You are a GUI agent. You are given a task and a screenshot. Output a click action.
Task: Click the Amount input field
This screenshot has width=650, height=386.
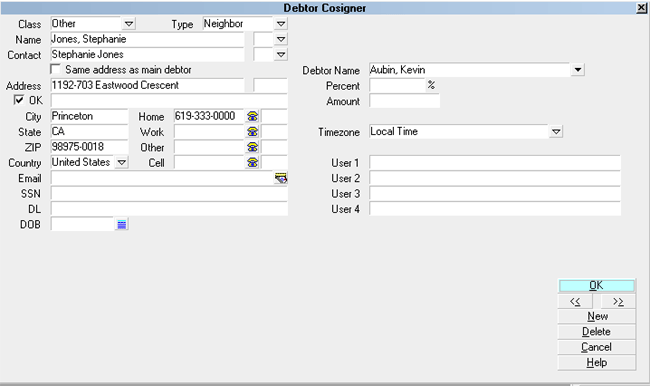(x=404, y=101)
